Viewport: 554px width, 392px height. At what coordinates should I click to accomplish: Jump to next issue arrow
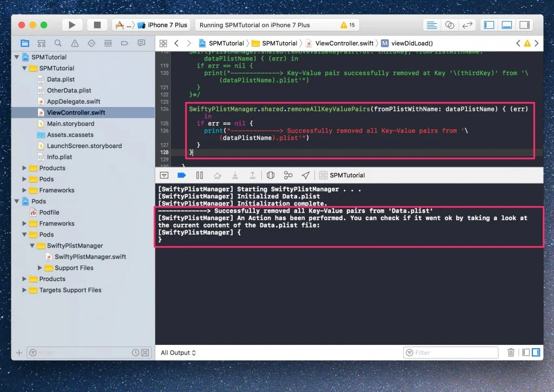point(536,43)
